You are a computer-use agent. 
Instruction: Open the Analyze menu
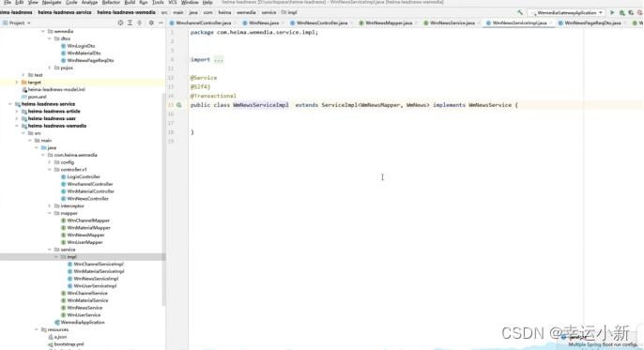(89, 3)
